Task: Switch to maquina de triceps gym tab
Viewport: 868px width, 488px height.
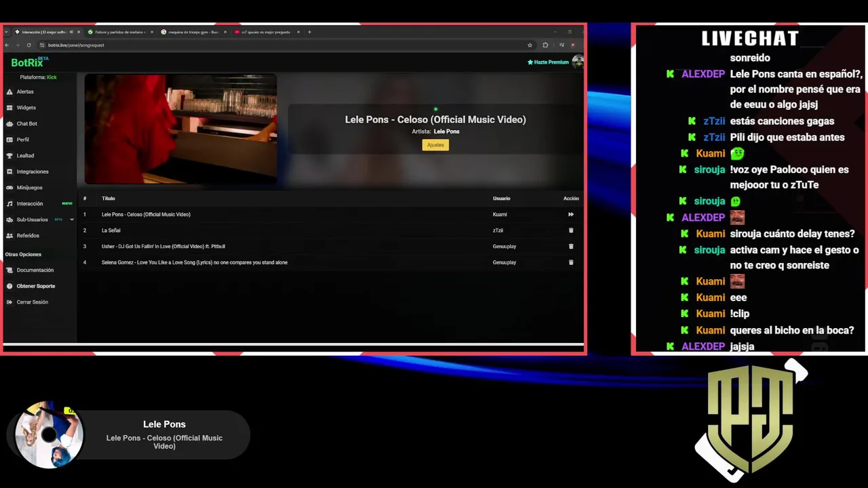Action: (193, 32)
